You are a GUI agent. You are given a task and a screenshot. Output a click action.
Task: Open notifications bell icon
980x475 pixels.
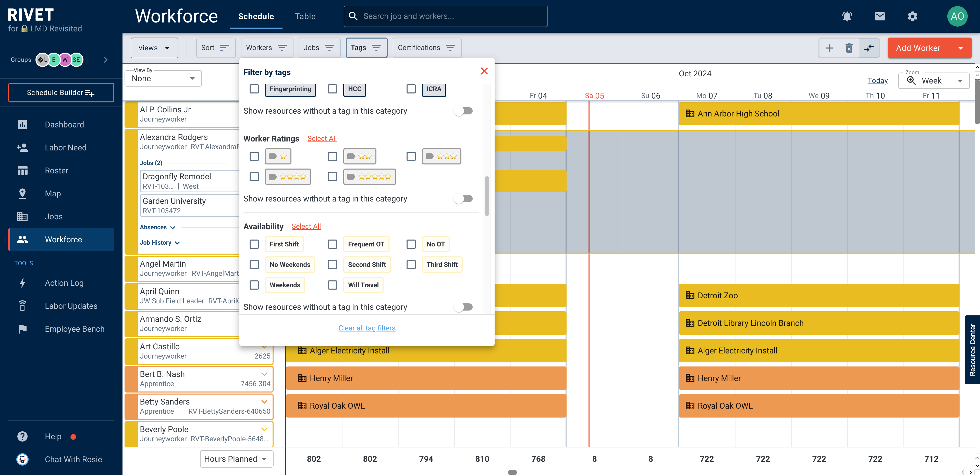point(847,16)
